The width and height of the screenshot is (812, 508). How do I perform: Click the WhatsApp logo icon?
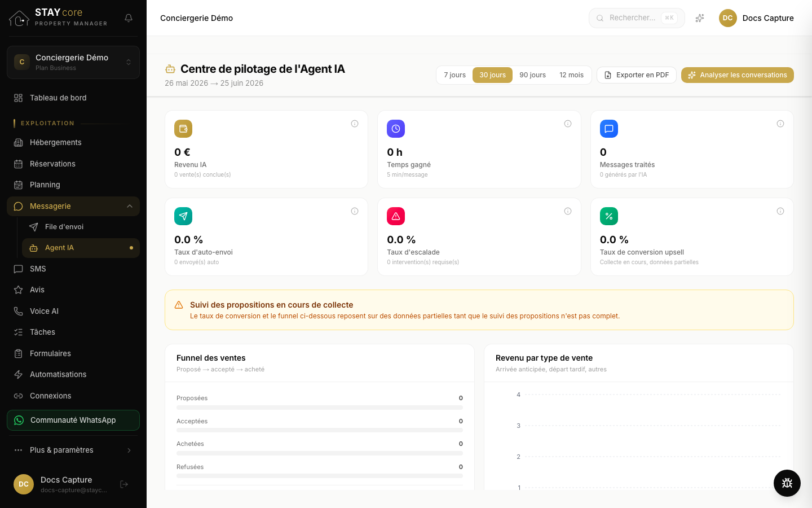(19, 420)
